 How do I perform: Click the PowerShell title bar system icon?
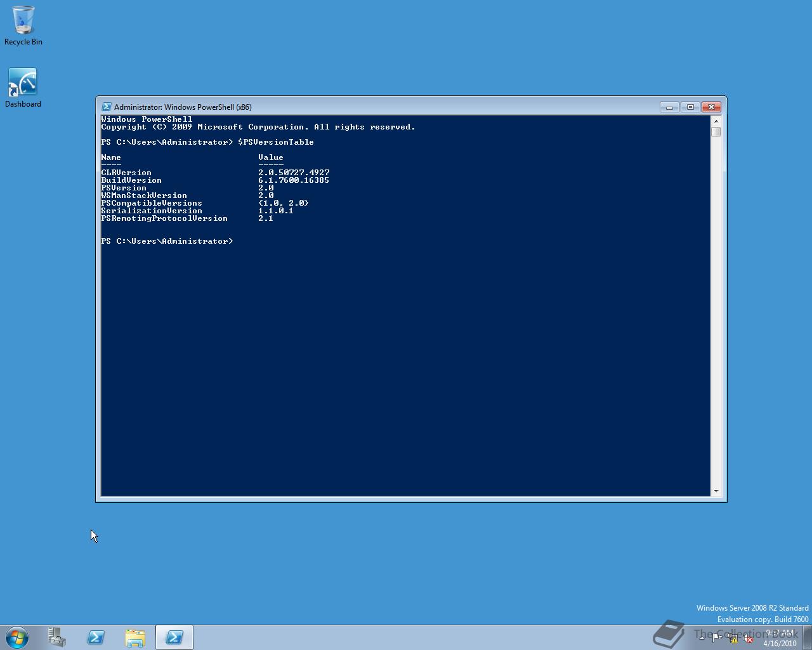(107, 107)
